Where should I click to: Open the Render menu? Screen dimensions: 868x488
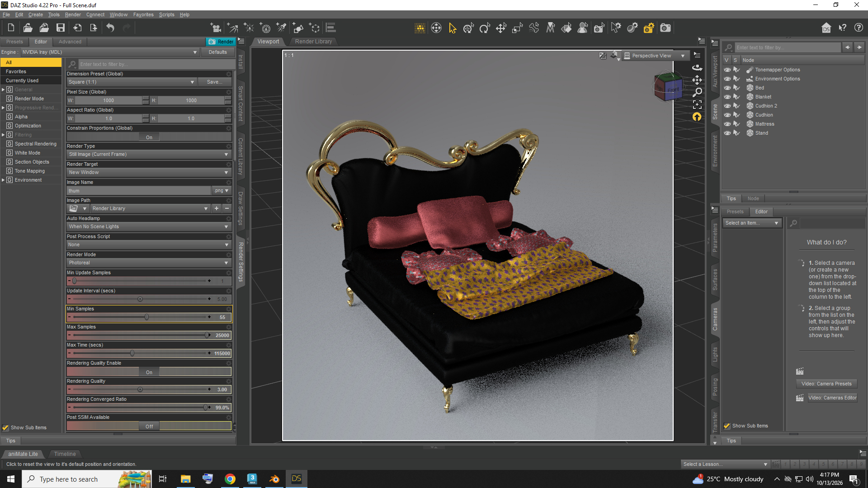tap(73, 14)
